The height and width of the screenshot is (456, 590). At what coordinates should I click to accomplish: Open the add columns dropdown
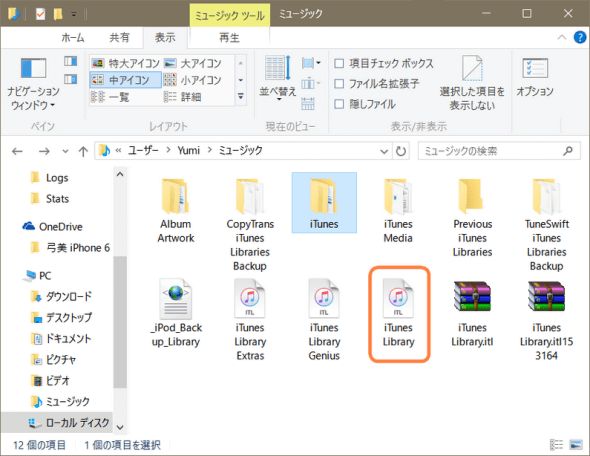point(311,83)
